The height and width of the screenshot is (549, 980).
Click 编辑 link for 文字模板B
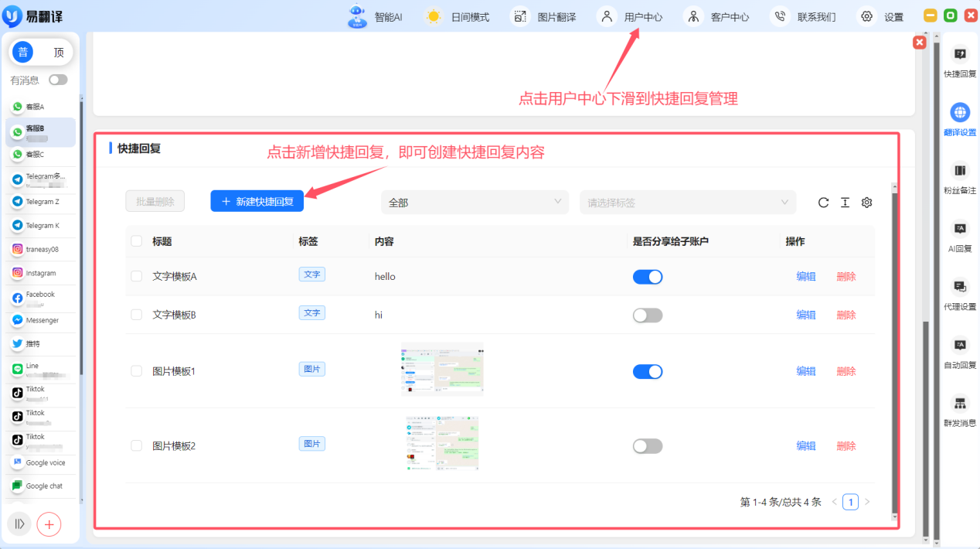[x=806, y=315]
